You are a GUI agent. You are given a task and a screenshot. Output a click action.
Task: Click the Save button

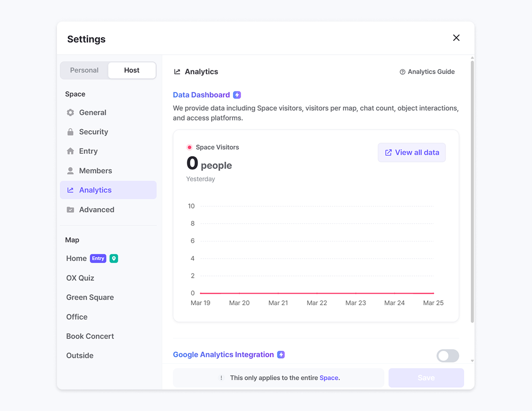pos(426,378)
